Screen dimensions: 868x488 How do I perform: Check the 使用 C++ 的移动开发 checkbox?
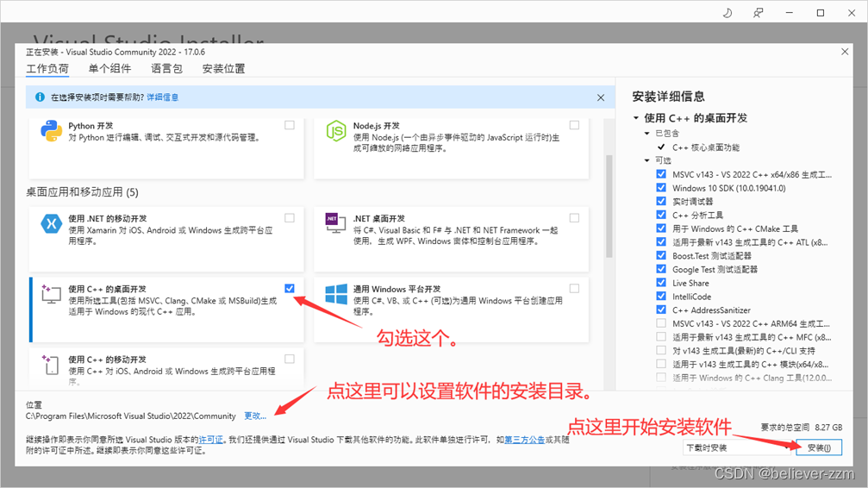pyautogui.click(x=290, y=359)
